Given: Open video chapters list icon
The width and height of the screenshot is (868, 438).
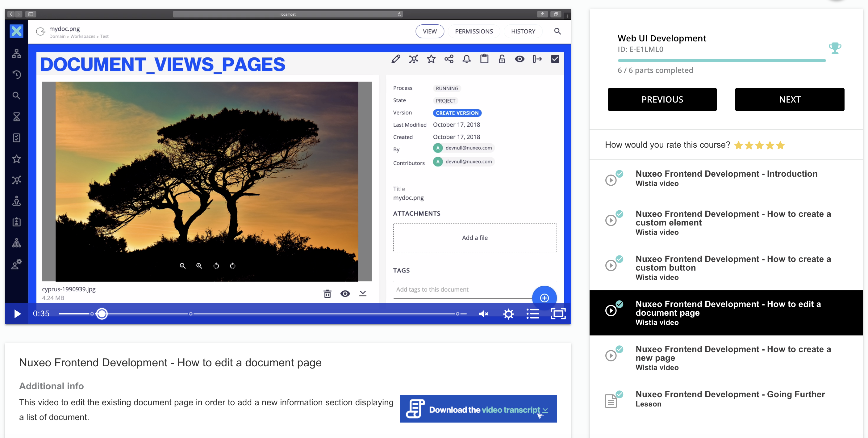Looking at the screenshot, I should 533,314.
